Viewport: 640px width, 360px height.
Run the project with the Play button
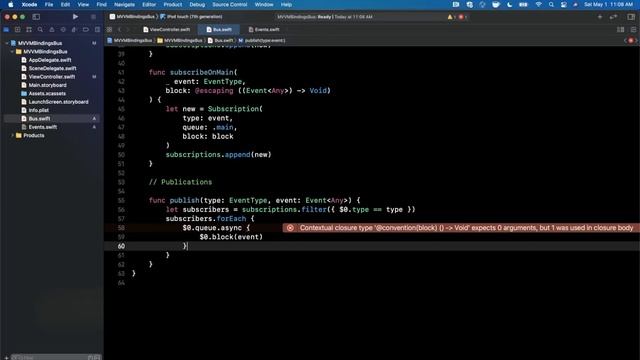[75, 17]
